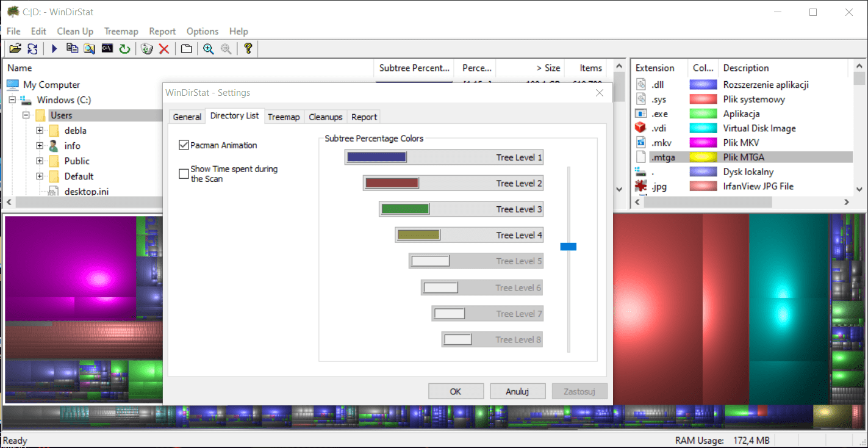Click the Anuluj cancel button
868x448 pixels.
517,391
